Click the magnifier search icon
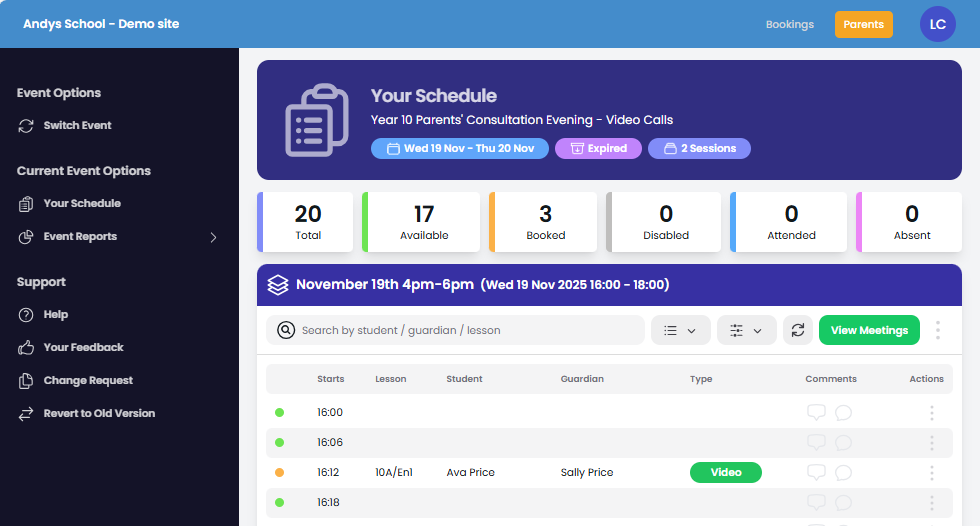This screenshot has width=980, height=526. 286,330
